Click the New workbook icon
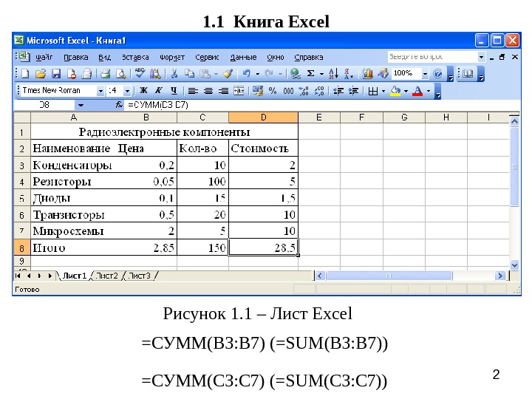This screenshot has width=532, height=399. pyautogui.click(x=25, y=74)
